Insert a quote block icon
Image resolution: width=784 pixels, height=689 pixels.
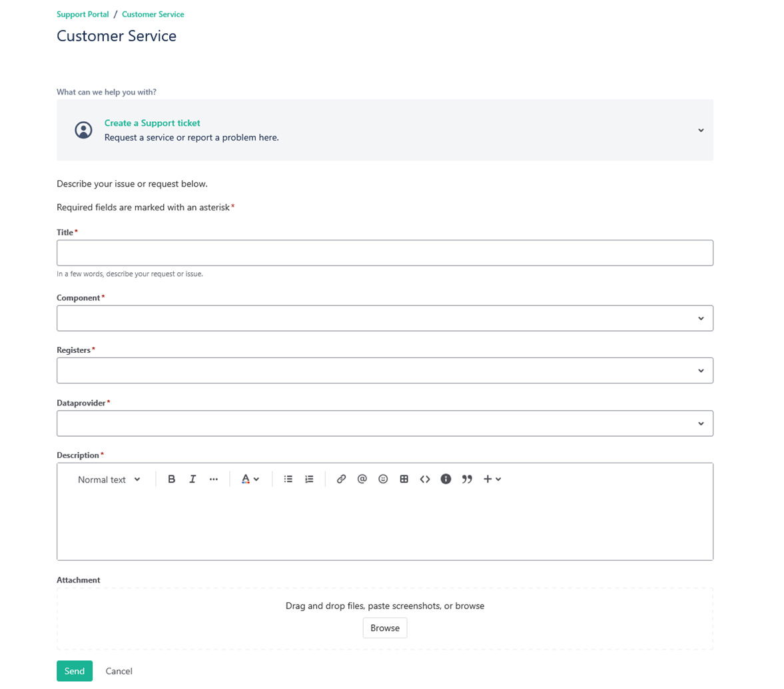tap(467, 479)
